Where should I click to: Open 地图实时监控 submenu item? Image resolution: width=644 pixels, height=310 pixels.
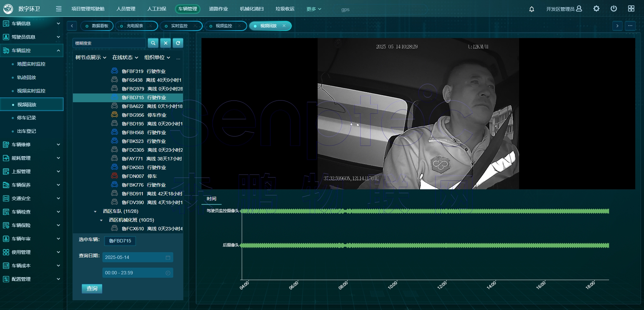pos(31,64)
